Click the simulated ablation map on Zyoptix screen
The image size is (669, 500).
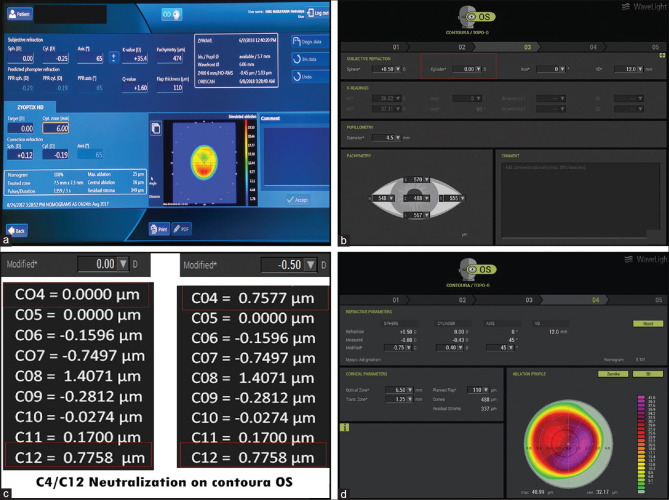(x=204, y=162)
